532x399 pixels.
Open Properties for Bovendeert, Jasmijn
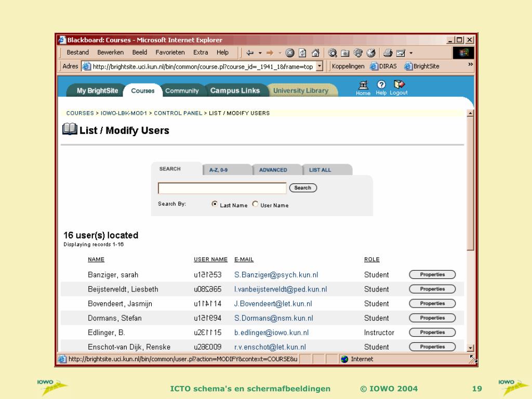[432, 303]
